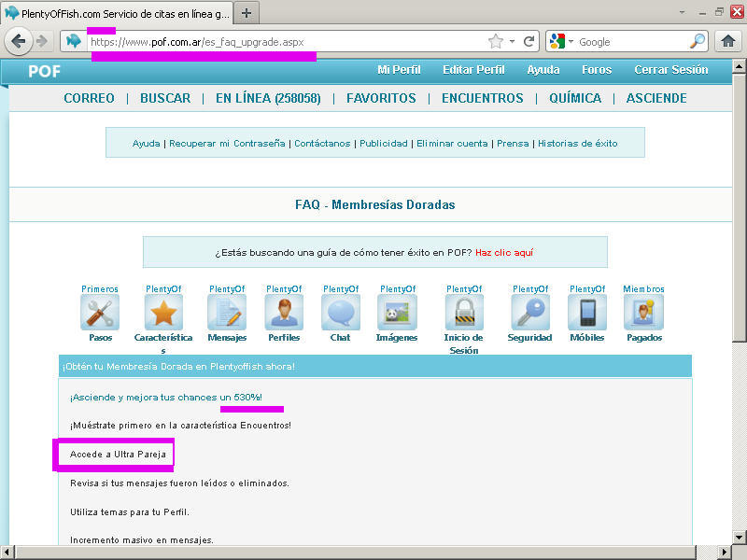Go to Mi Perfil in top menu

(399, 70)
